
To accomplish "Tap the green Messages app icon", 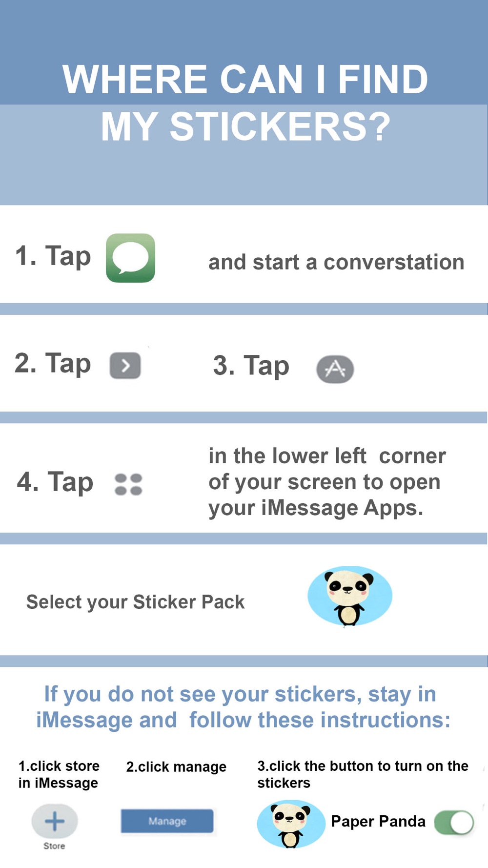I will [x=130, y=258].
